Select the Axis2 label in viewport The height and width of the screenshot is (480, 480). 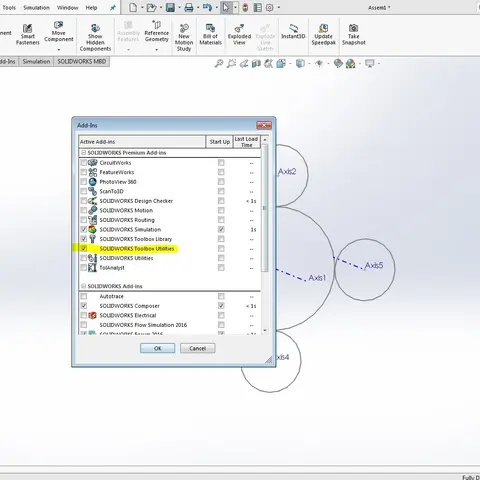pyautogui.click(x=287, y=171)
